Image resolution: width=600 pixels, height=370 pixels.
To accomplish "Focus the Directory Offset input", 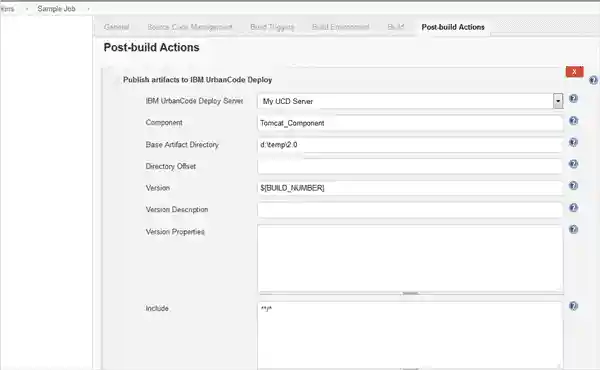I will [x=410, y=166].
